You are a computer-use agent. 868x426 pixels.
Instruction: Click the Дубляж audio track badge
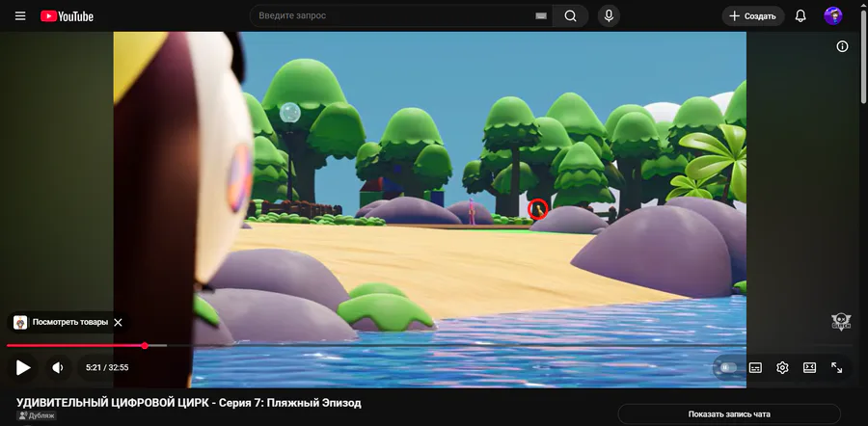pyautogui.click(x=37, y=415)
